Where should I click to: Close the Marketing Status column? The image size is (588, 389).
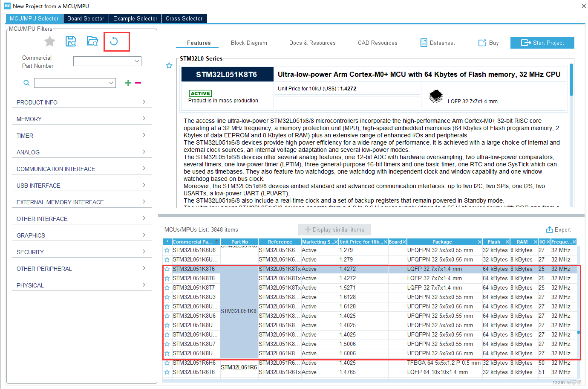[336, 242]
